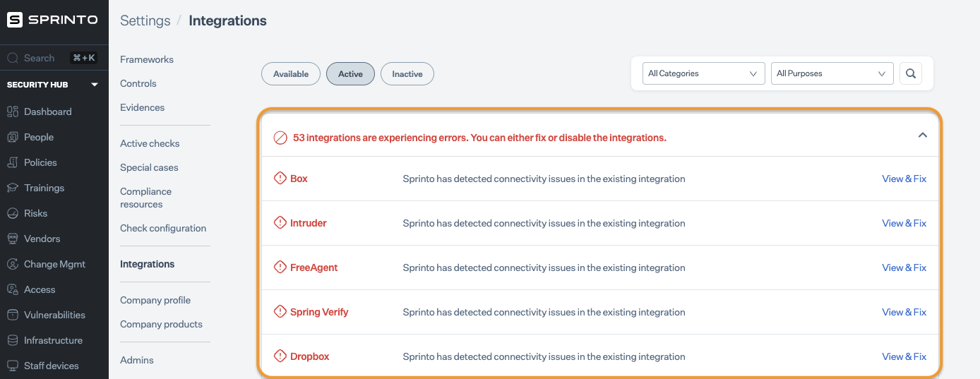Click the red prohibited icon in error banner

(x=280, y=138)
